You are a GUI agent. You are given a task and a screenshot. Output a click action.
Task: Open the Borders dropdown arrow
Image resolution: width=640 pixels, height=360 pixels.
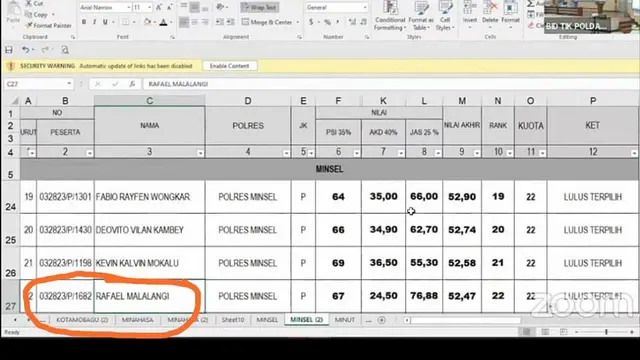click(134, 22)
